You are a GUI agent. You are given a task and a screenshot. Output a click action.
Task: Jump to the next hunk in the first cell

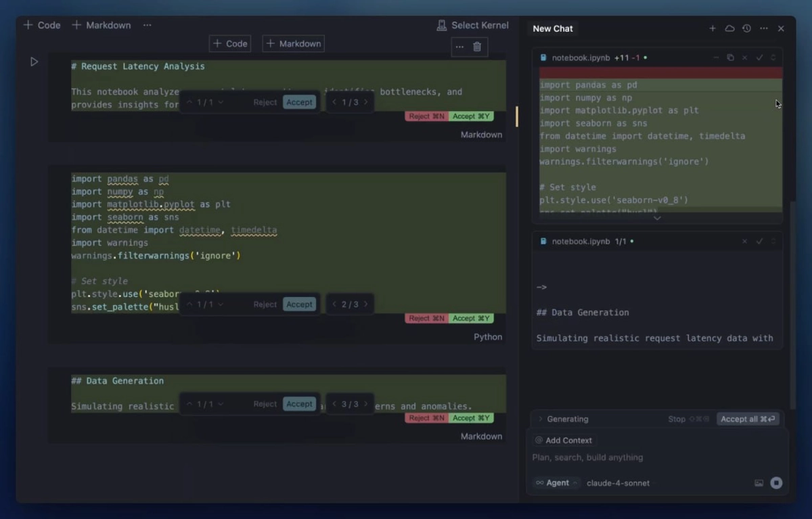[221, 102]
